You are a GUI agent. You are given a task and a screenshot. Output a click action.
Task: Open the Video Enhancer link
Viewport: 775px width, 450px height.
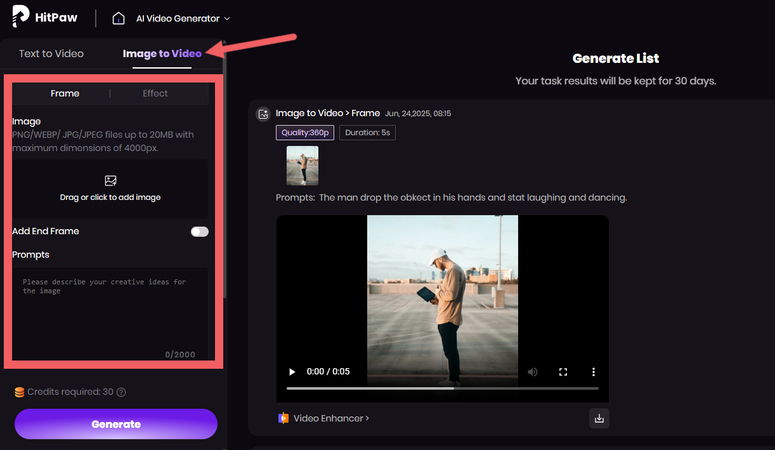(x=331, y=418)
